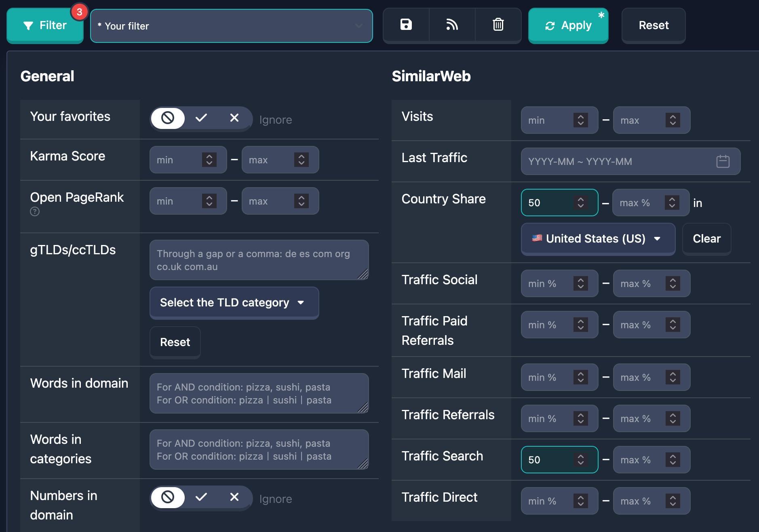Click the Filter button with badge
The height and width of the screenshot is (532, 759).
tap(45, 25)
